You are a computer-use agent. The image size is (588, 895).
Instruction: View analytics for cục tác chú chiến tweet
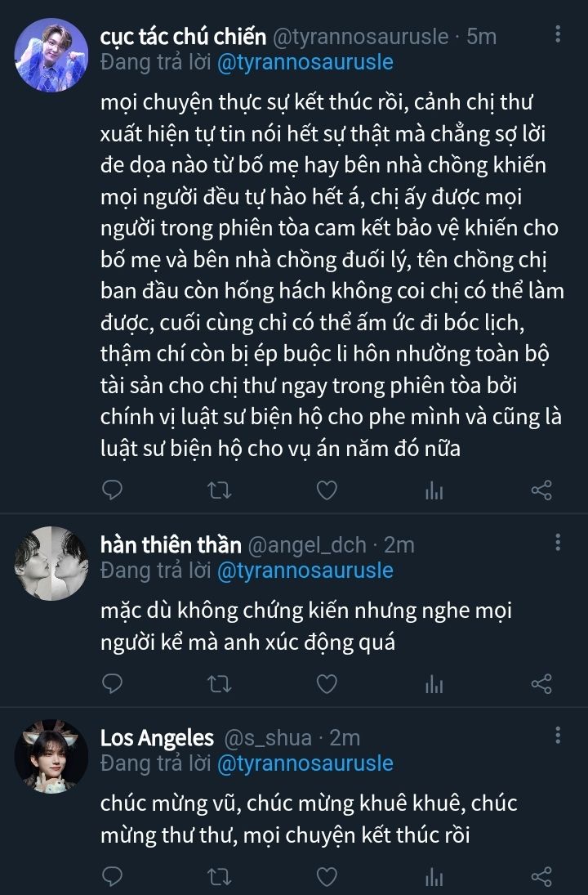(x=434, y=490)
